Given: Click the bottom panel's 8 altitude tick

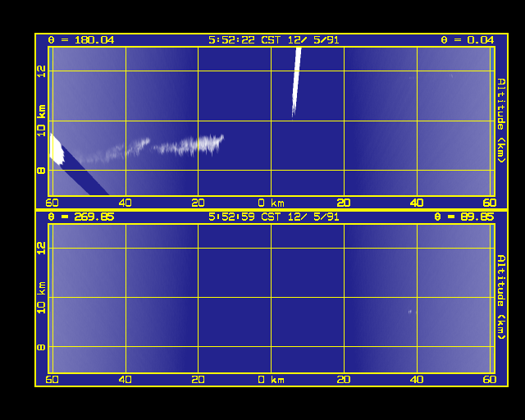Looking at the screenshot, I should (x=41, y=347).
